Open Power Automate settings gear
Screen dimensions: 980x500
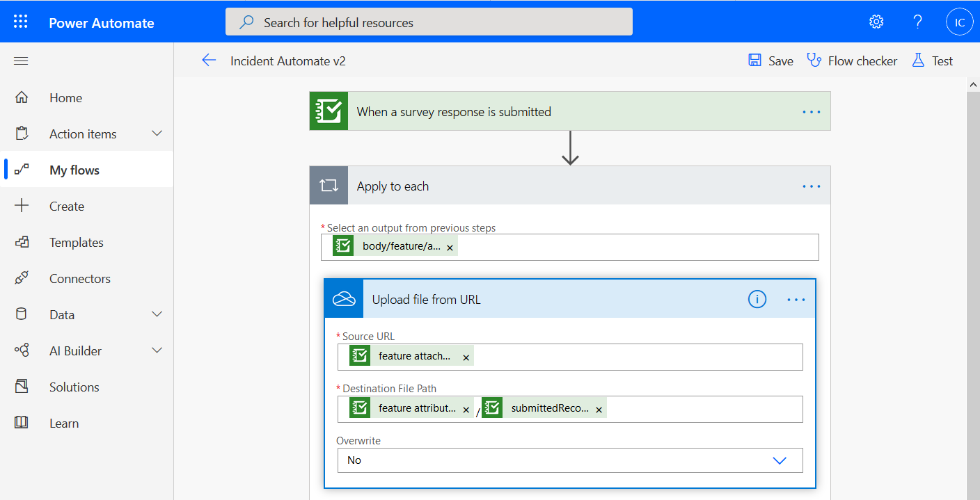[876, 22]
